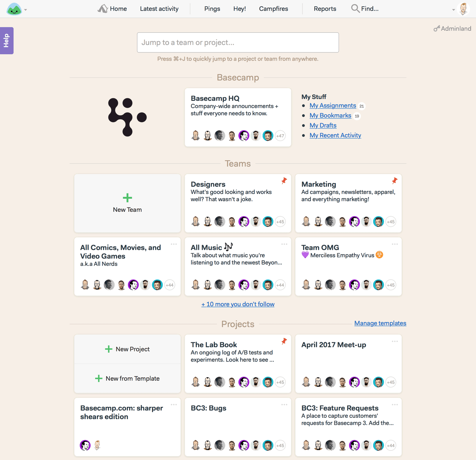476x460 pixels.
Task: Open My Bookmarks link
Action: [x=330, y=115]
